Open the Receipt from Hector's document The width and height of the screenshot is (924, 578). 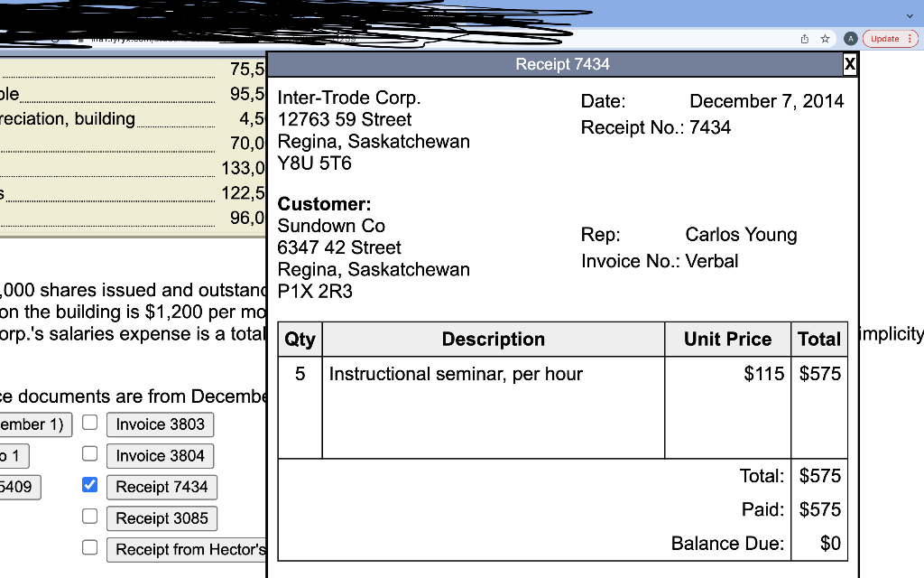pyautogui.click(x=187, y=548)
